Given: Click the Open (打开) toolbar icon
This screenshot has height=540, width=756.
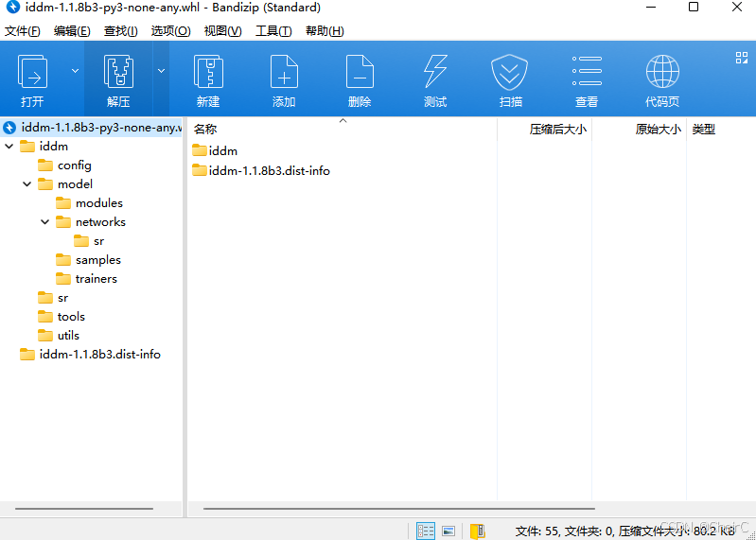Looking at the screenshot, I should point(32,72).
